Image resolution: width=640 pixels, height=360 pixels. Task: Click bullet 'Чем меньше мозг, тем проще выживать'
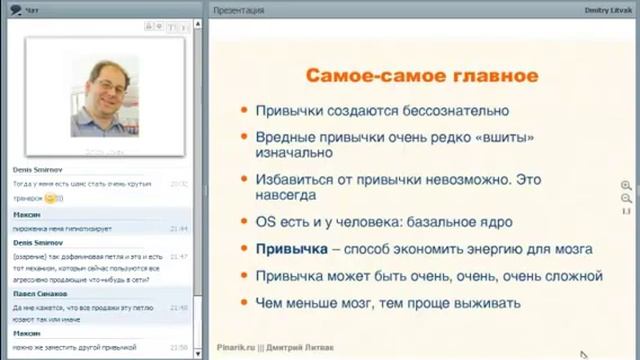388,303
